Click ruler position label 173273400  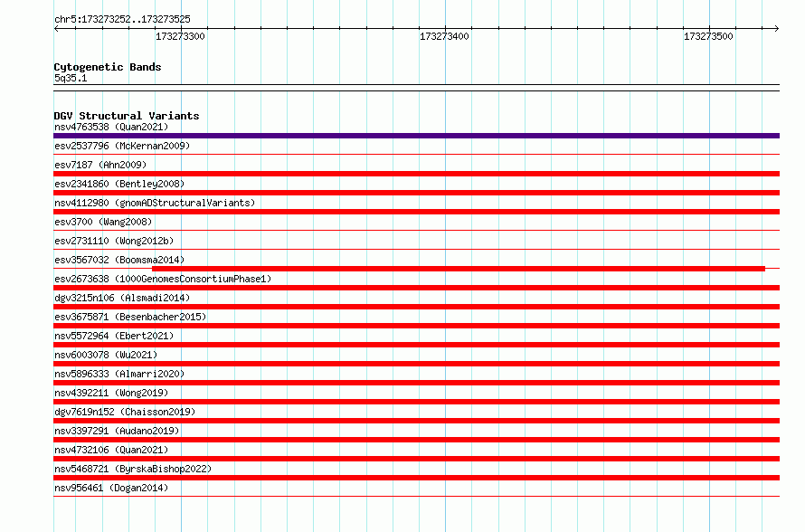[445, 36]
